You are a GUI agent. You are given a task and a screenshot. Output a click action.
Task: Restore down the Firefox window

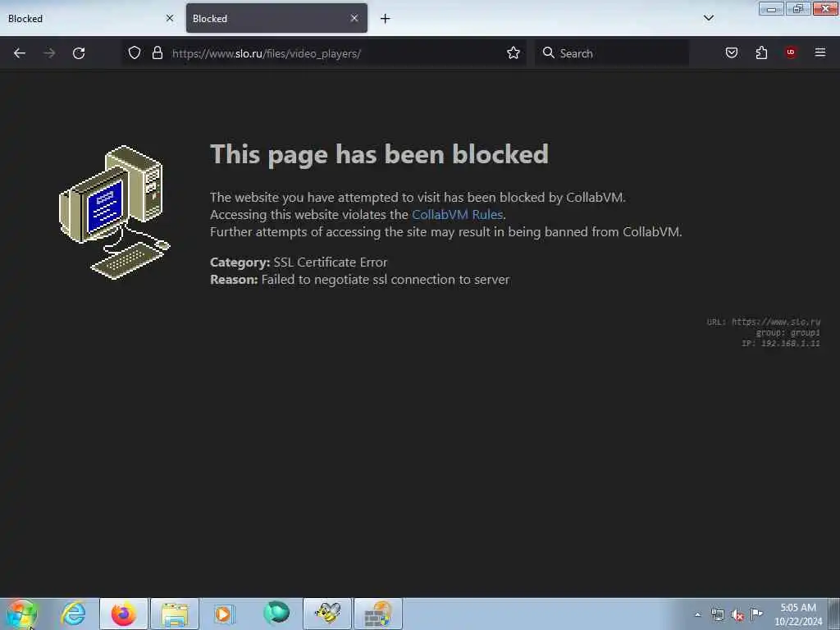797,8
